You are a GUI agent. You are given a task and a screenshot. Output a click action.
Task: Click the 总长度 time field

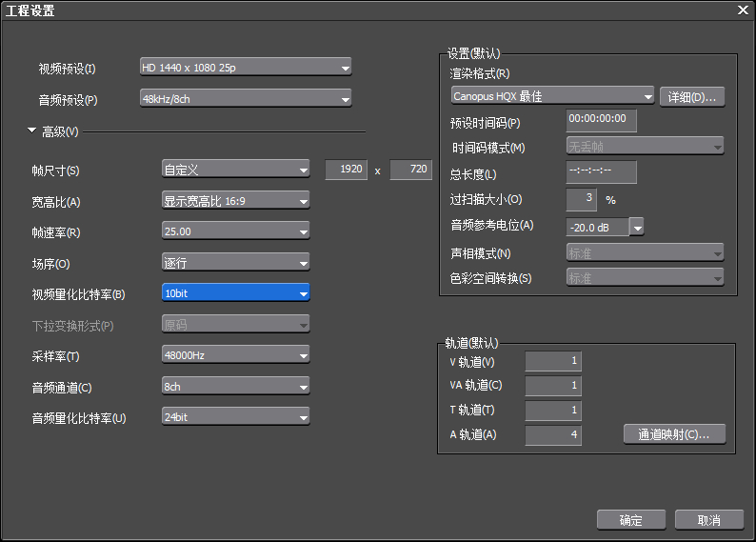(x=601, y=172)
